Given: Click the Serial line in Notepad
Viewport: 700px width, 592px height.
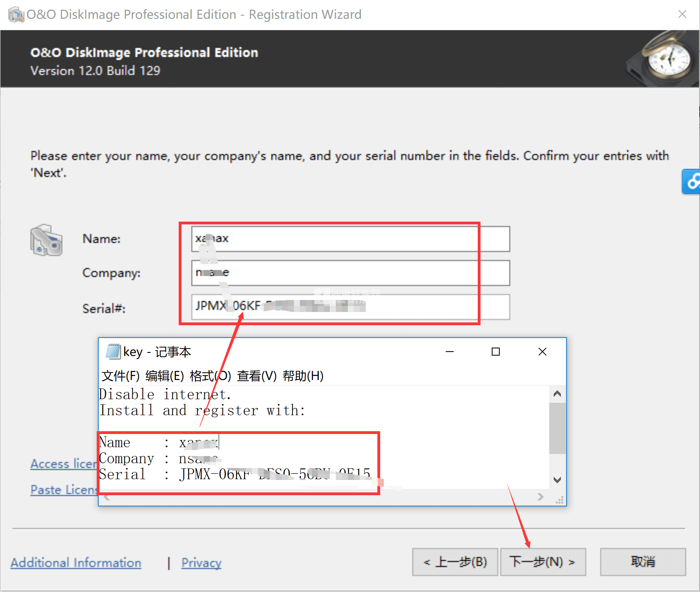Looking at the screenshot, I should click(235, 474).
